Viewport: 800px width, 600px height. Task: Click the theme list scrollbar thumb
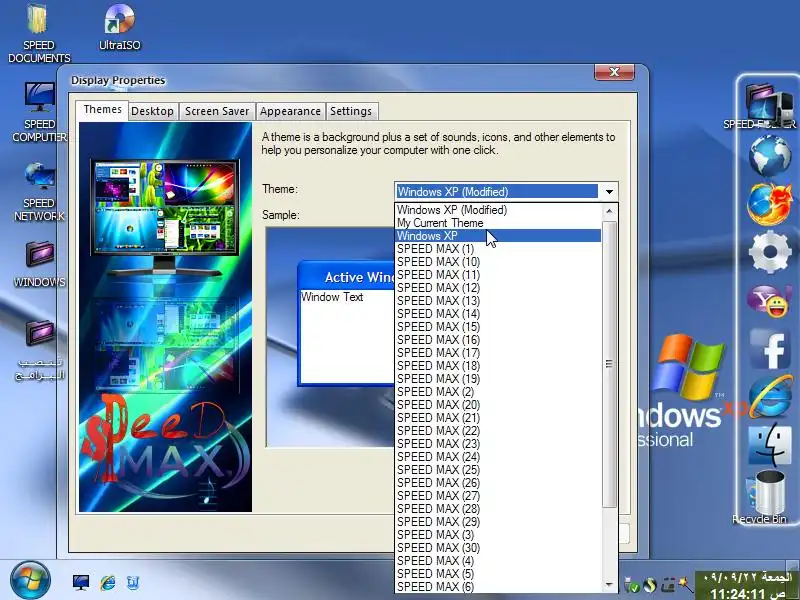(x=609, y=364)
